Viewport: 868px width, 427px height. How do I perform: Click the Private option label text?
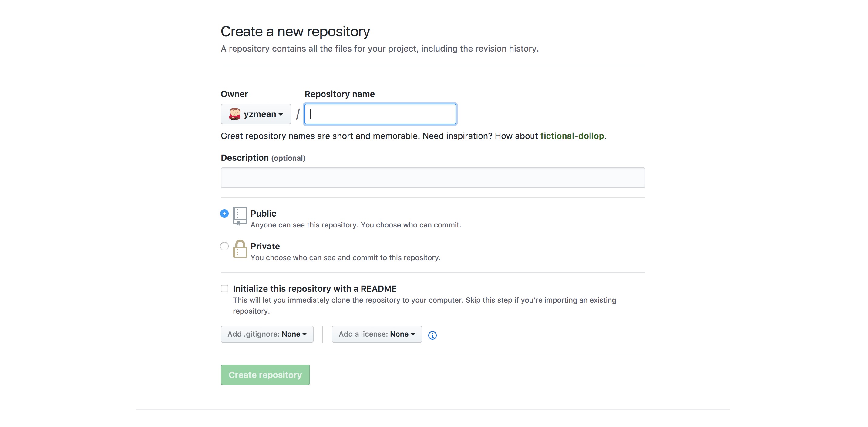coord(265,246)
